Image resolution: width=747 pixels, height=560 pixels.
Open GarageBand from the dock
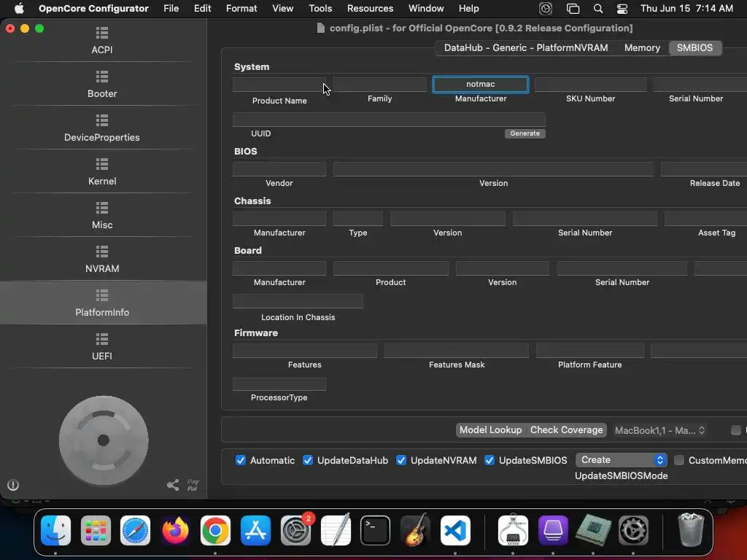[x=415, y=530]
